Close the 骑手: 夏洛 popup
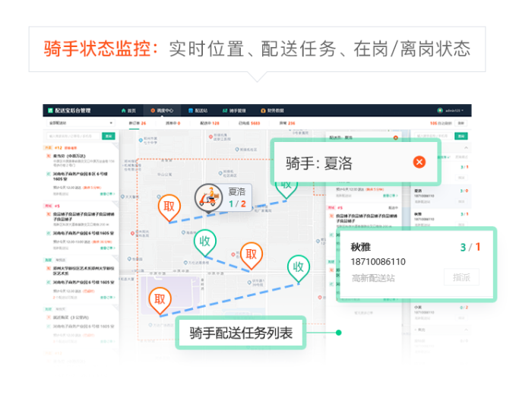 coord(419,163)
